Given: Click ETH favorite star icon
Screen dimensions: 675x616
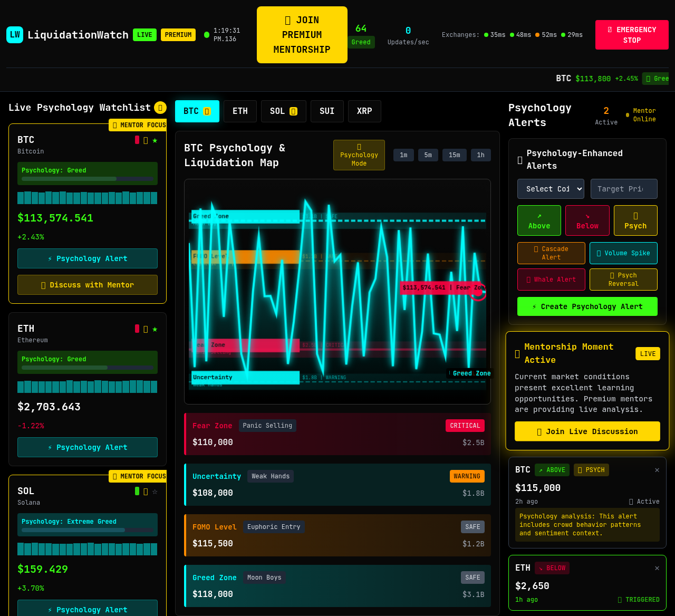Looking at the screenshot, I should click(x=155, y=329).
